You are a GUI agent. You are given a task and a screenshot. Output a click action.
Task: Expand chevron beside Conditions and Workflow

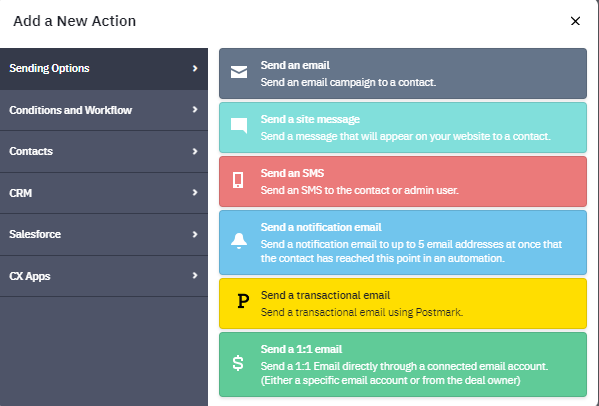tap(195, 110)
